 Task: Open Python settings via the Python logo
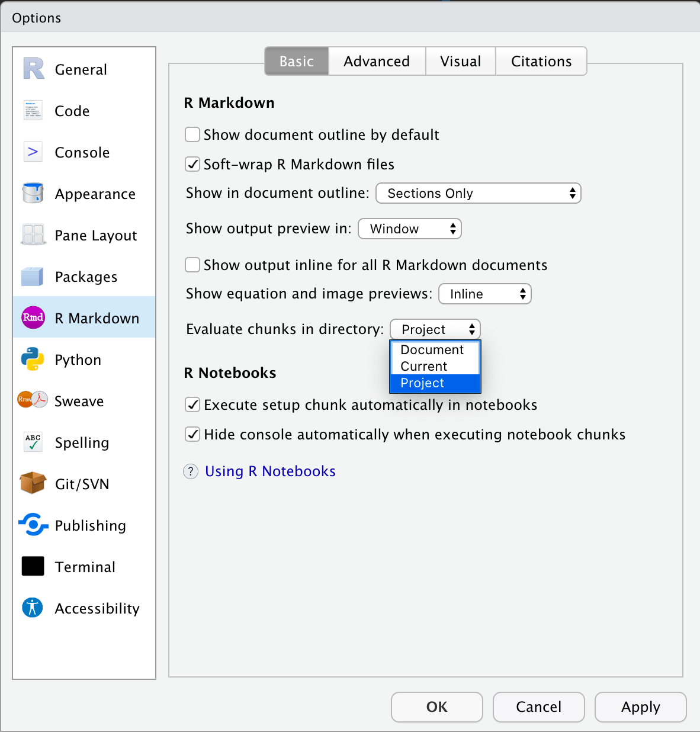(x=33, y=359)
